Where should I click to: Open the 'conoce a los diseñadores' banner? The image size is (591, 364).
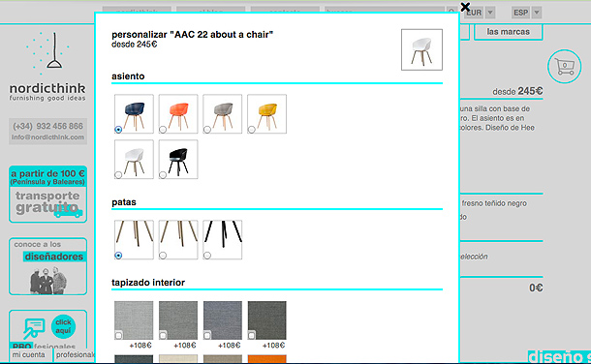coord(47,266)
